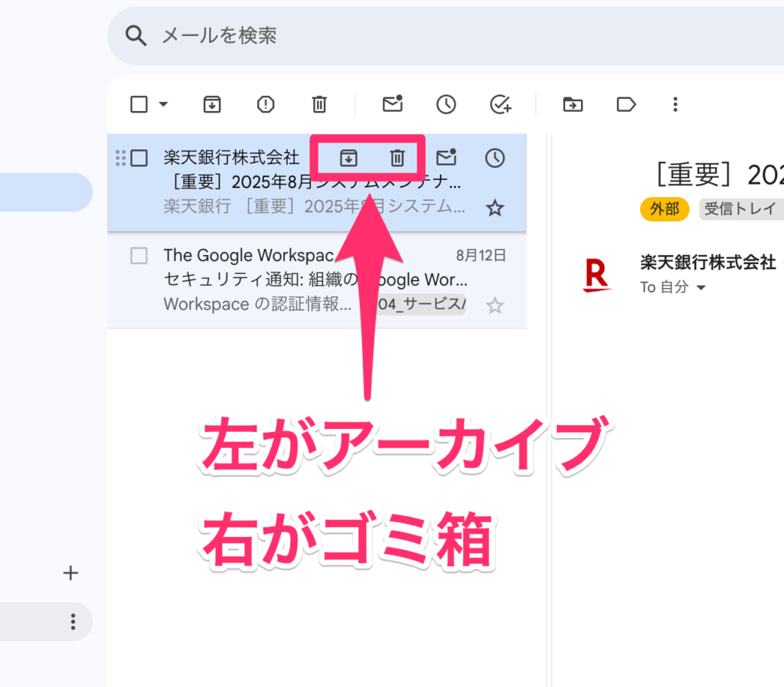Tick checkbox for 楽天銀行株式会社 email

(x=139, y=158)
